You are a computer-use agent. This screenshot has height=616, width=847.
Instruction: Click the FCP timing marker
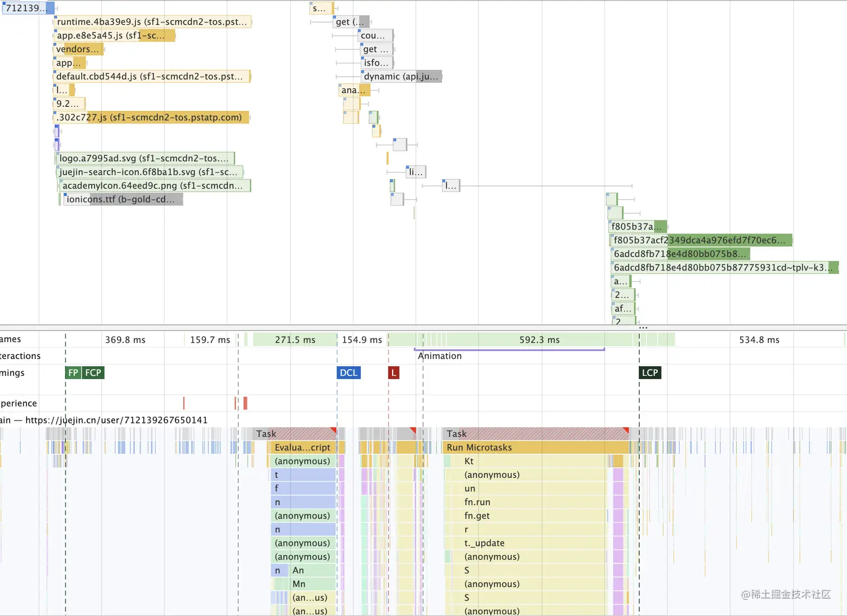point(93,373)
